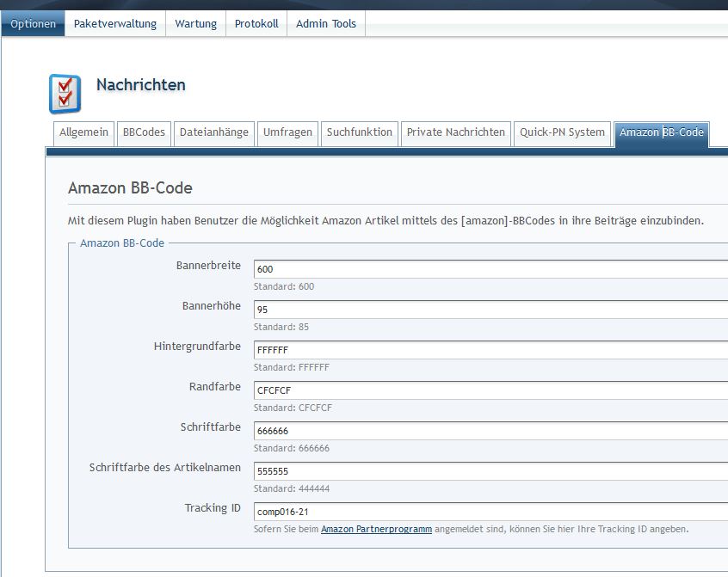Click the Randfarbe label

pos(215,387)
